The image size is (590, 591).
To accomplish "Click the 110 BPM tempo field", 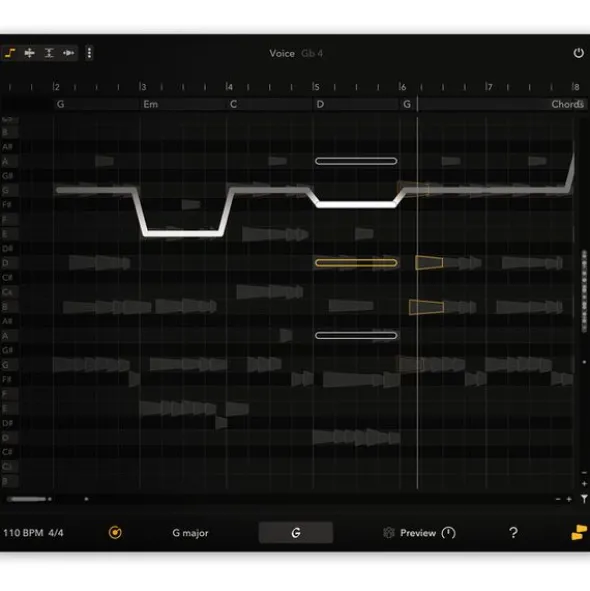I will (23, 533).
